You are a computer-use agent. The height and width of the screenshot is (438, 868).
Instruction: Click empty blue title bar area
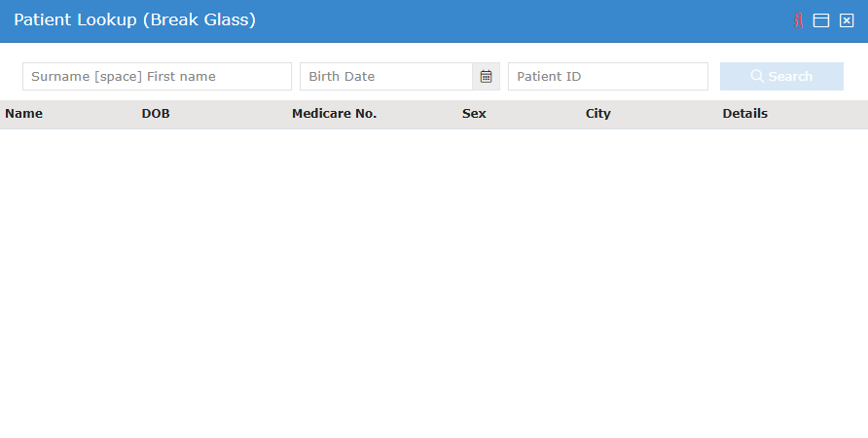coord(525,20)
